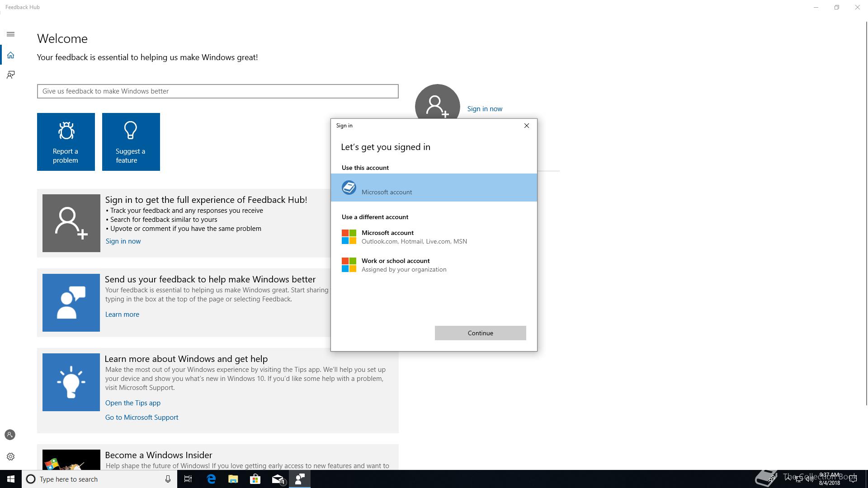Click the feedback person icon tile
868x488 pixels.
(x=71, y=303)
